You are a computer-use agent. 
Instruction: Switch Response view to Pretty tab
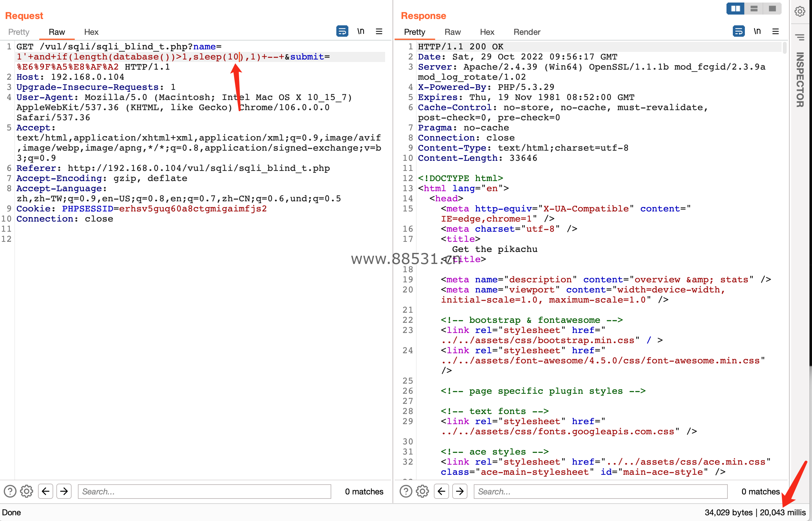tap(414, 32)
